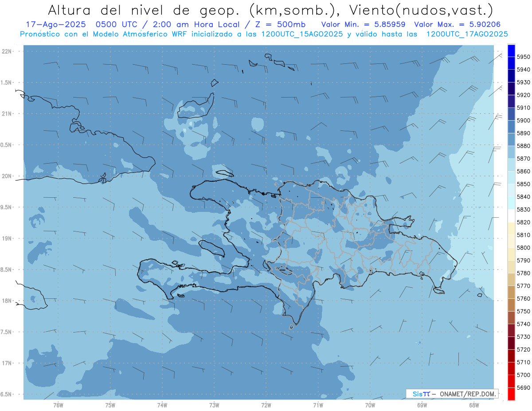Click the dark maroon segment between 5720 and 5730
This screenshot has height=411, width=532.
coord(511,343)
